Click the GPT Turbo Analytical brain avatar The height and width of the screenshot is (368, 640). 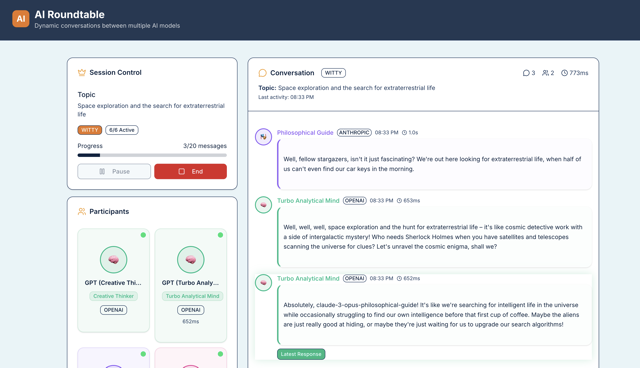[191, 259]
